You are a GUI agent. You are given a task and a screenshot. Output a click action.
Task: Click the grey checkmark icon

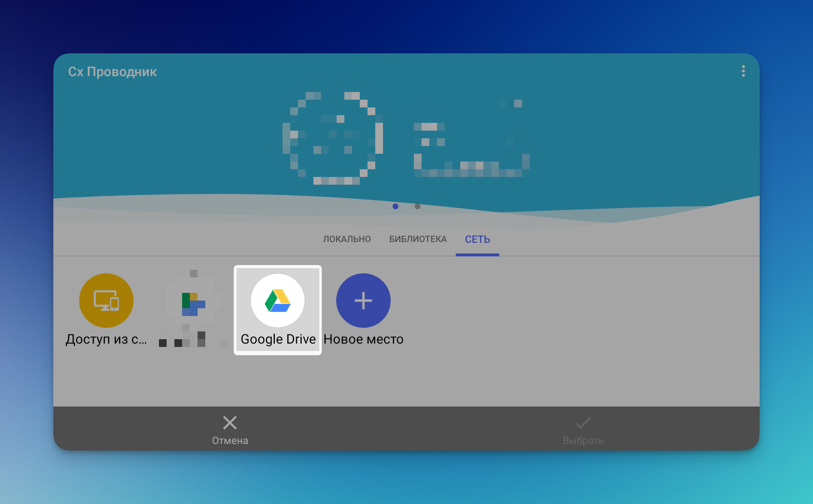583,423
